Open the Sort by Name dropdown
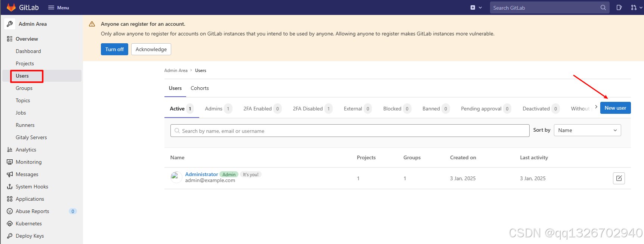The width and height of the screenshot is (644, 244). (x=587, y=130)
